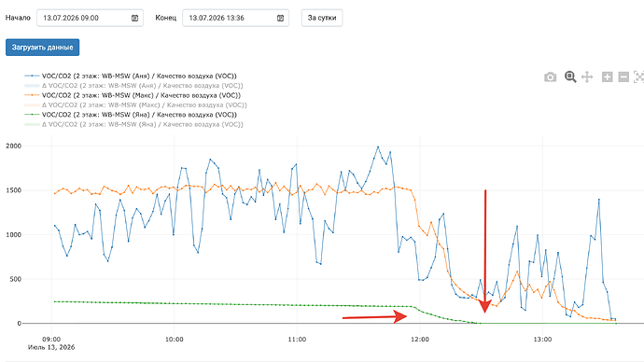Click the 1000 y-axis label
644x362 pixels.
pyautogui.click(x=13, y=235)
